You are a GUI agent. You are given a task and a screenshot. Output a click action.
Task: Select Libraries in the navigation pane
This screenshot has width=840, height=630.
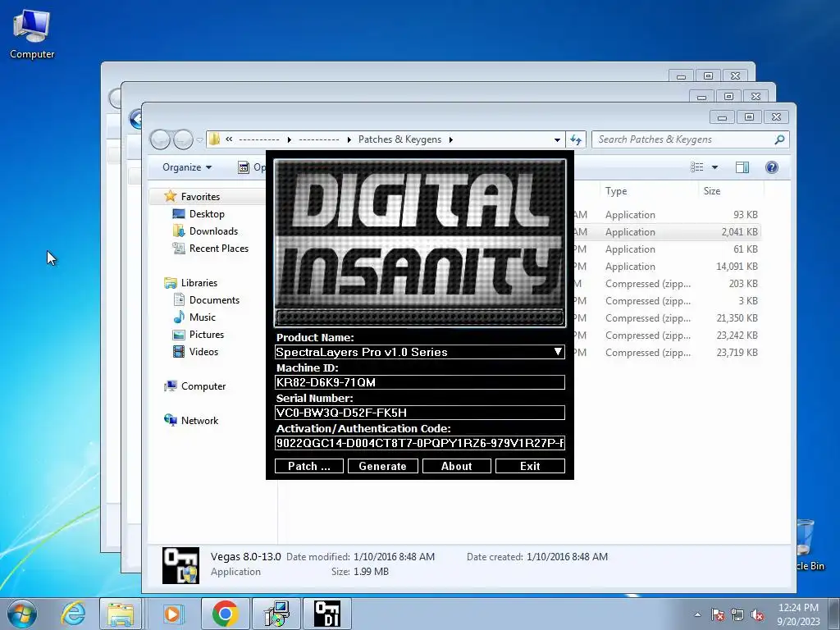point(199,283)
